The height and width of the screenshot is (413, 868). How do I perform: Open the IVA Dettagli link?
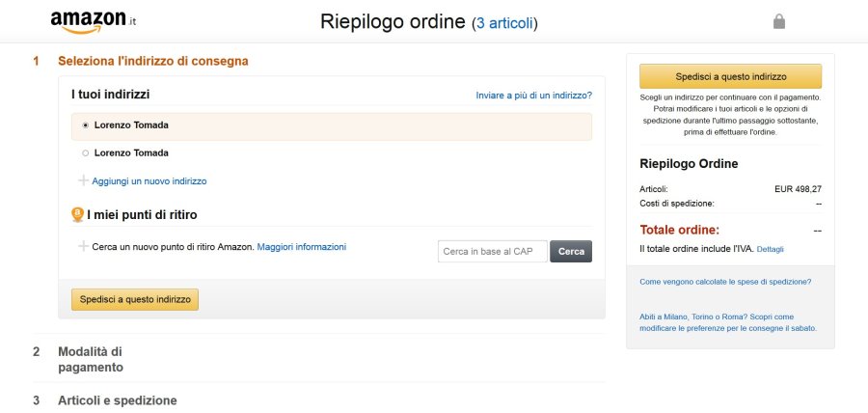pyautogui.click(x=770, y=249)
